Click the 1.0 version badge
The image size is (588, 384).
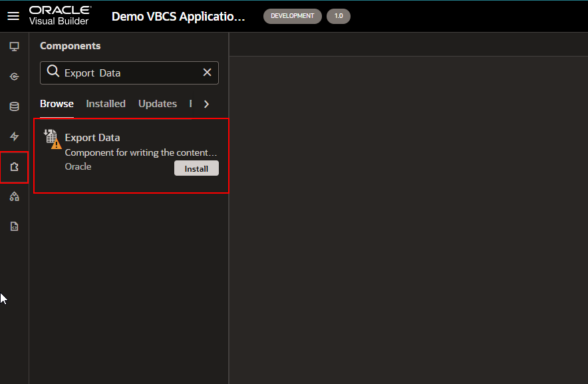tap(339, 16)
